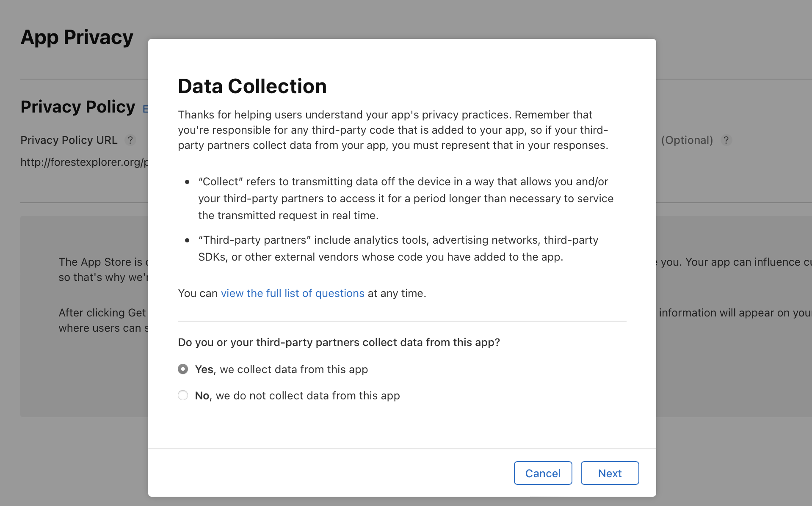The height and width of the screenshot is (506, 812).
Task: Click the "Yes, we collect data" label text
Action: (x=281, y=369)
